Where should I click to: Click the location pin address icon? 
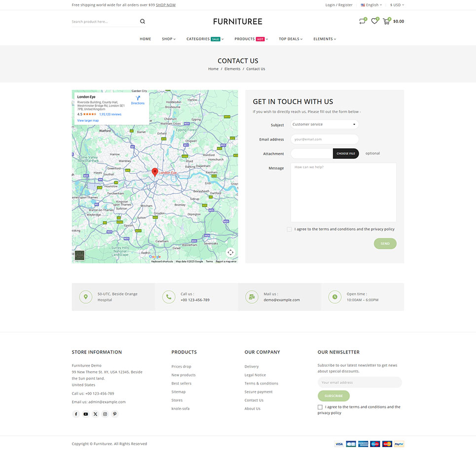coord(86,297)
